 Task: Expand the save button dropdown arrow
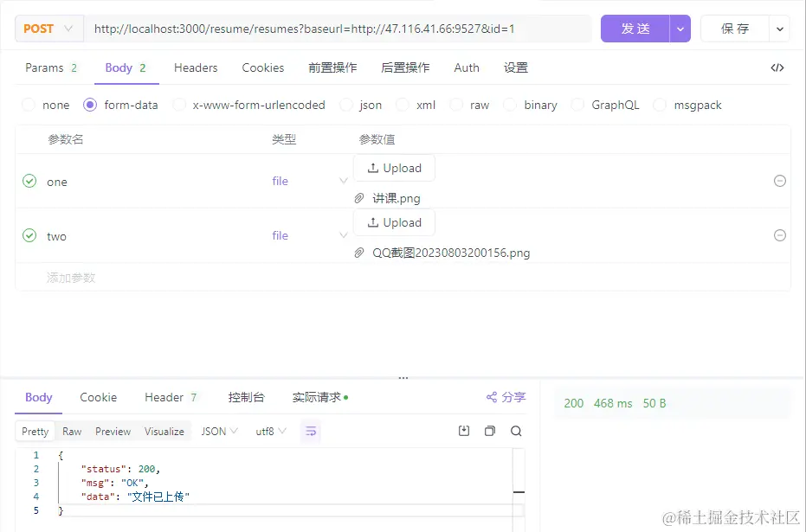(x=780, y=29)
